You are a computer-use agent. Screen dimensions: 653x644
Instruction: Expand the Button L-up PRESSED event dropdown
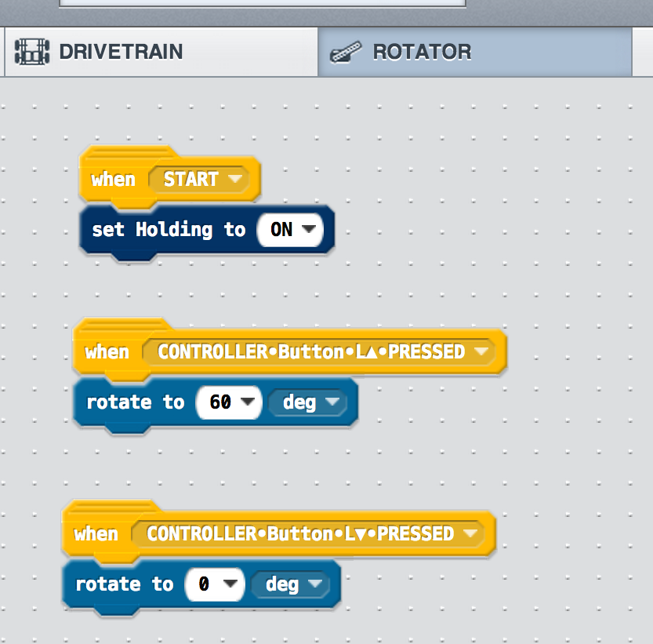(321, 352)
